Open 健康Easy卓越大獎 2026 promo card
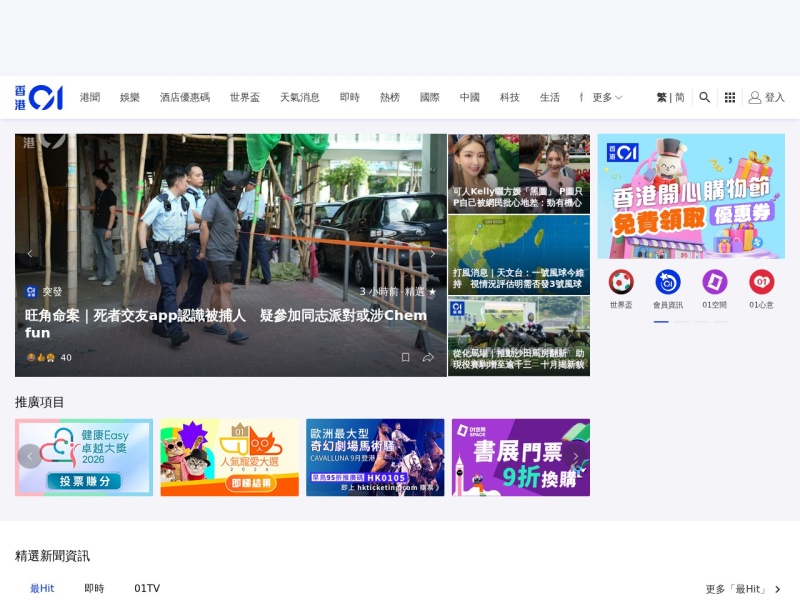This screenshot has width=800, height=600. pos(84,457)
